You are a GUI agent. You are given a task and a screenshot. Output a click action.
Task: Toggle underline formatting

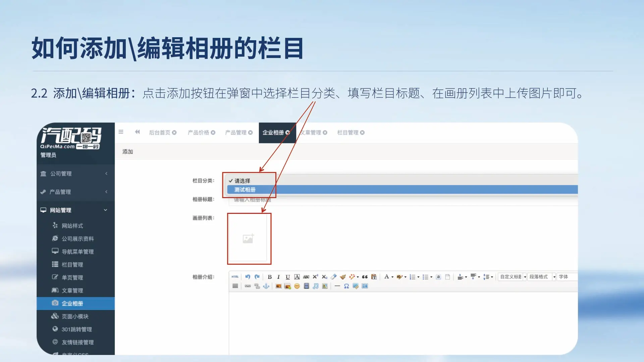click(287, 277)
